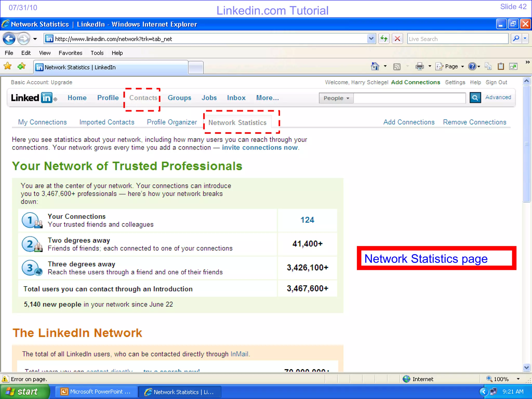Viewport: 532px width, 399px height.
Task: Select the Network Statistics sub-tab
Action: pos(237,123)
